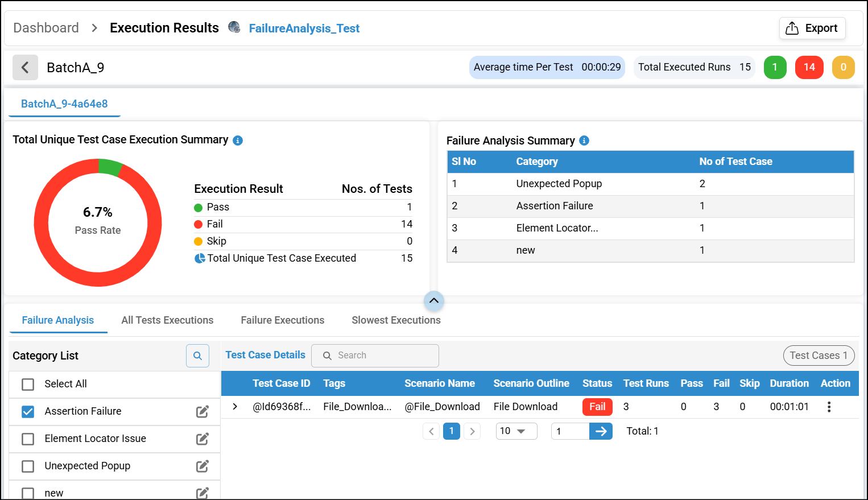
Task: Uncheck the Assertion Failure checkbox
Action: pyautogui.click(x=28, y=412)
